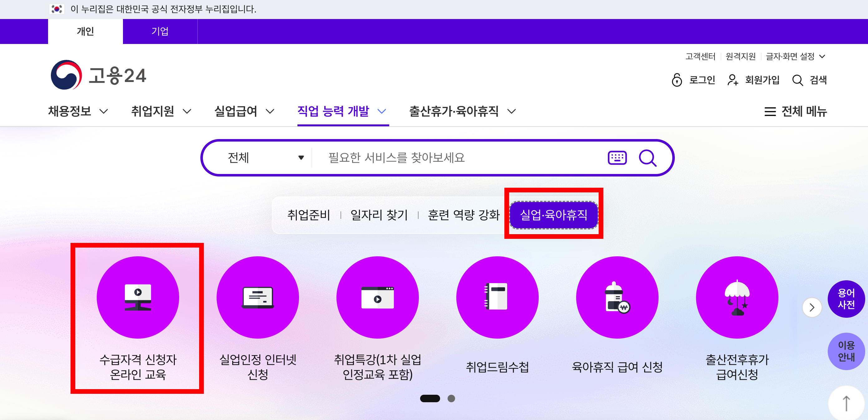
Task: Open the 이용 안내 floating button
Action: point(846,351)
